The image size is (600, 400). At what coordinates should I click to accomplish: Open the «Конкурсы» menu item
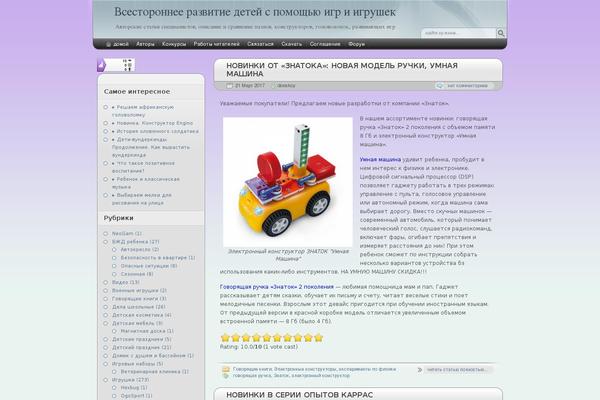[174, 44]
